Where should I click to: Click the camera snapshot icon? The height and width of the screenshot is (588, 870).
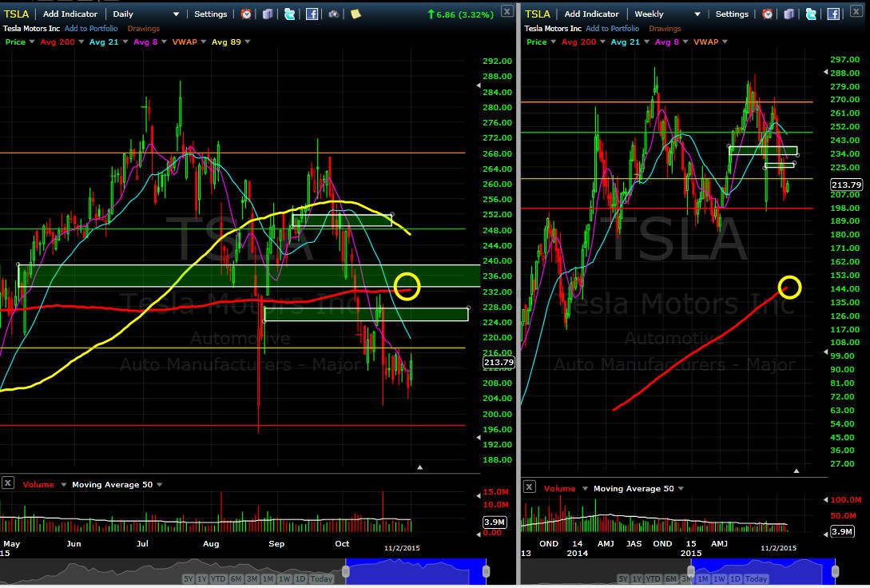point(333,14)
